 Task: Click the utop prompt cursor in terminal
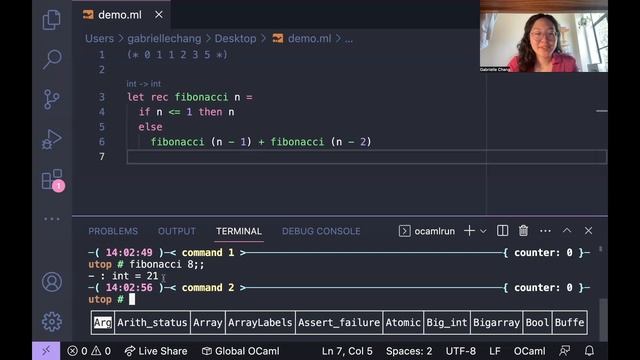pyautogui.click(x=132, y=299)
